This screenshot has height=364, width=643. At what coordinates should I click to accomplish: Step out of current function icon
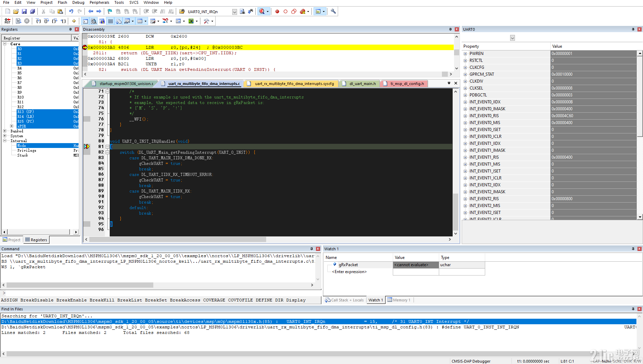coord(55,21)
